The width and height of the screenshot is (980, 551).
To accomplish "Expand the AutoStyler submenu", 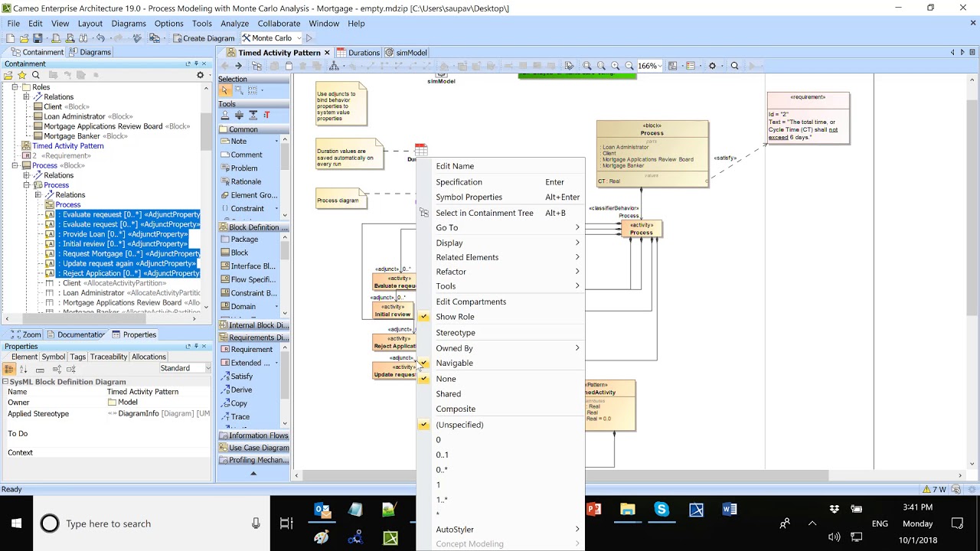I will pos(501,530).
